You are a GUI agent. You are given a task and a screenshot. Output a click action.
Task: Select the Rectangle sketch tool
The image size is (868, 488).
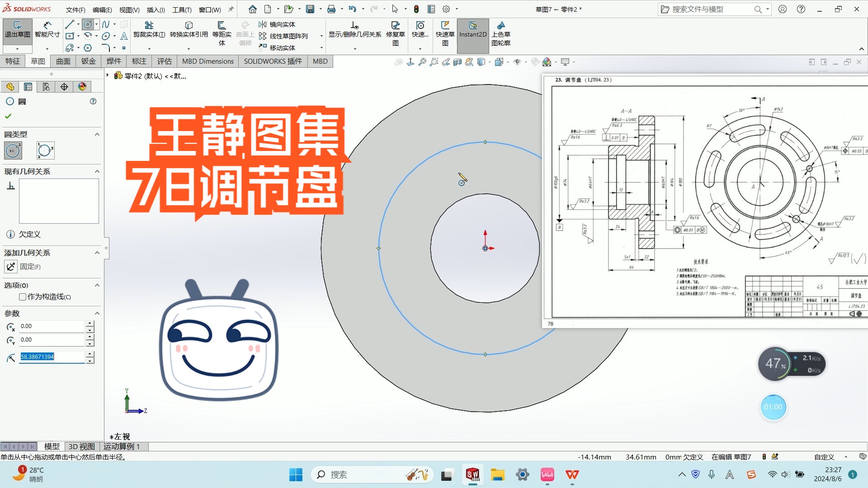point(70,36)
